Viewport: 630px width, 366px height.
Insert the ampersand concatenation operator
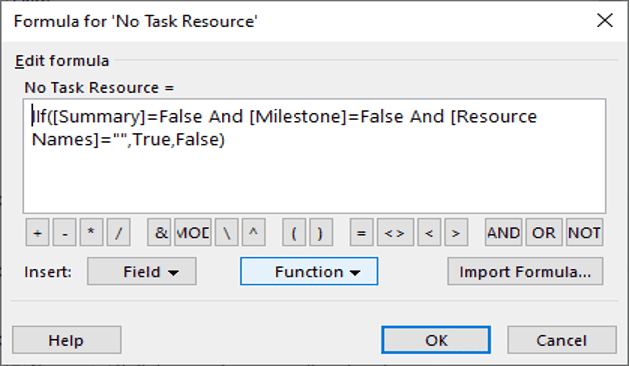coord(159,232)
